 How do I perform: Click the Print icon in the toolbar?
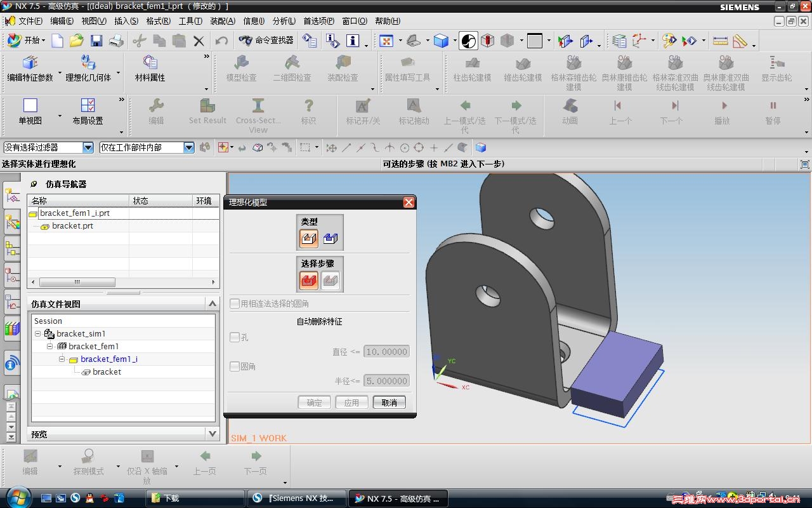click(x=116, y=41)
